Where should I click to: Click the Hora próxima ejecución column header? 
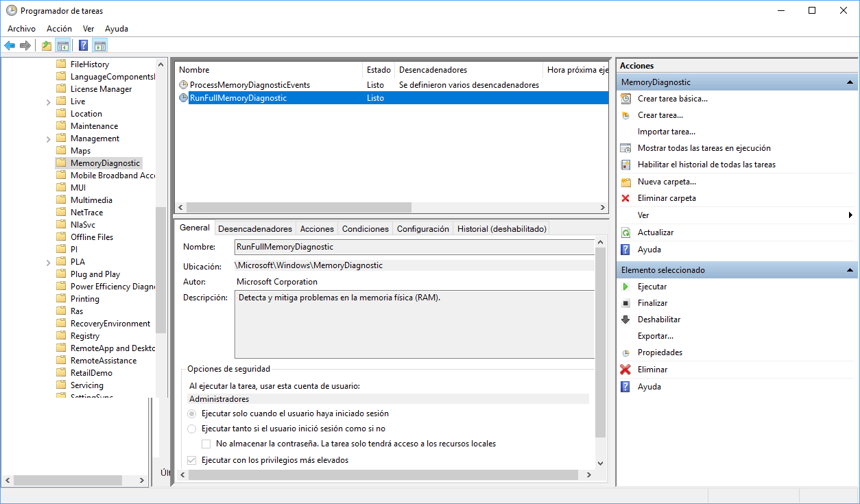click(576, 70)
